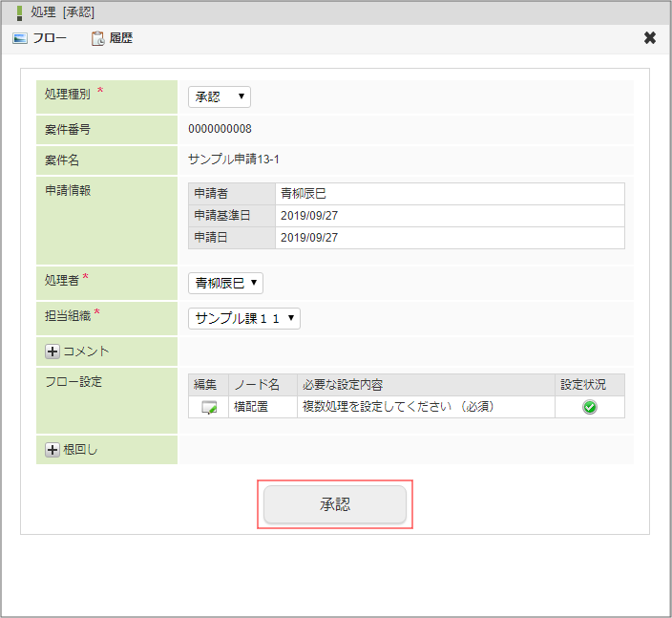Click the green check status icon

[590, 407]
